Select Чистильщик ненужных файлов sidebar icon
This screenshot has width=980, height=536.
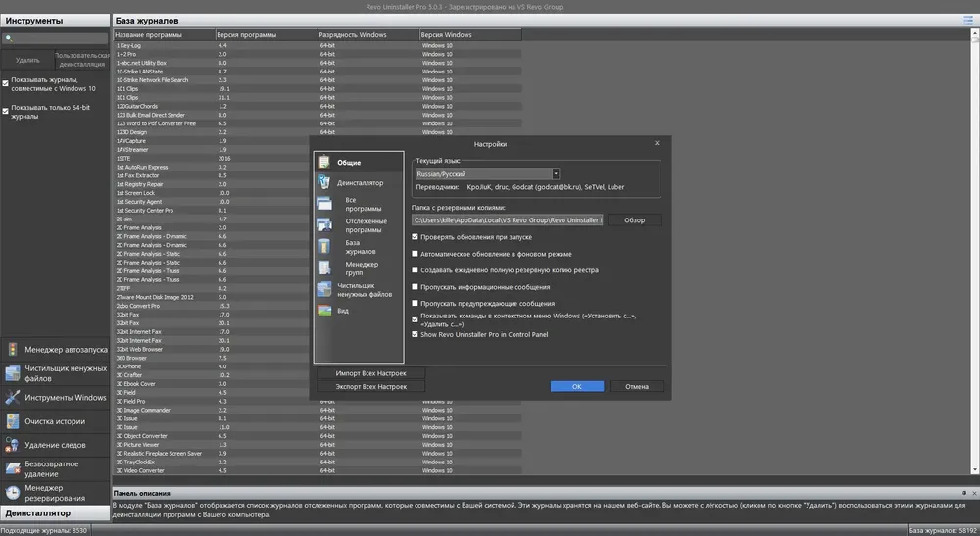click(12, 373)
